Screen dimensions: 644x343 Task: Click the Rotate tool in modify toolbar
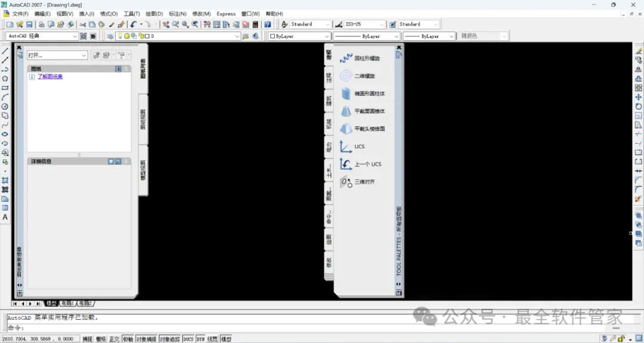(638, 106)
